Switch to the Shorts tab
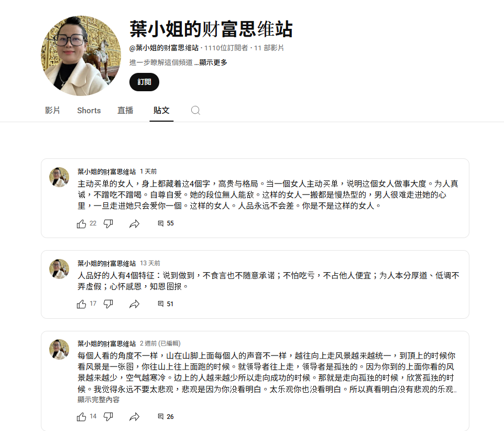Viewport: 504px width, 431px height. coord(89,110)
